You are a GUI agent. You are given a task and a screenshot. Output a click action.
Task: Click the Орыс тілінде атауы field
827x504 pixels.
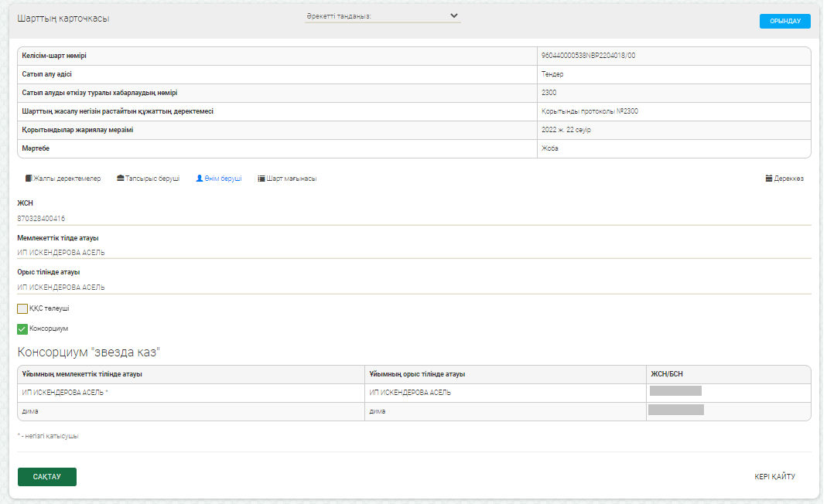coord(413,287)
